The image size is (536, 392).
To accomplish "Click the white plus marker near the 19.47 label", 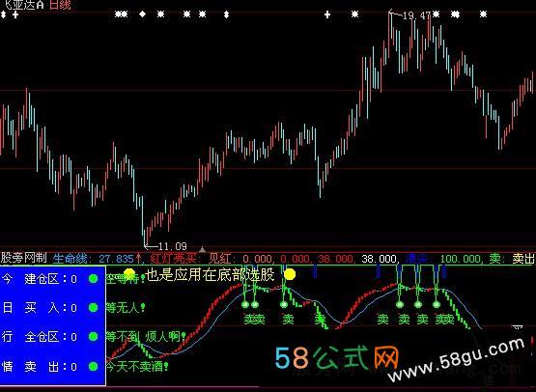I will [x=327, y=14].
